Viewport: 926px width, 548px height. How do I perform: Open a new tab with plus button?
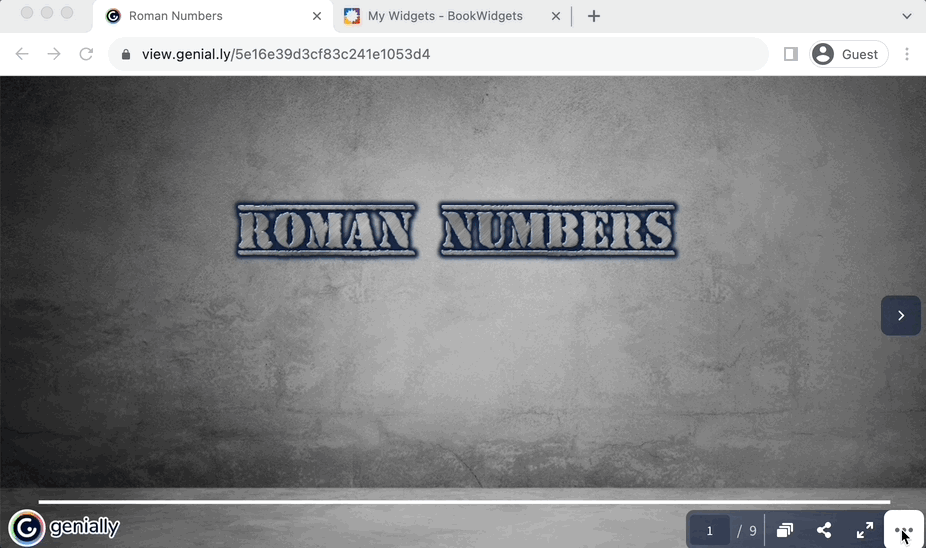tap(594, 16)
